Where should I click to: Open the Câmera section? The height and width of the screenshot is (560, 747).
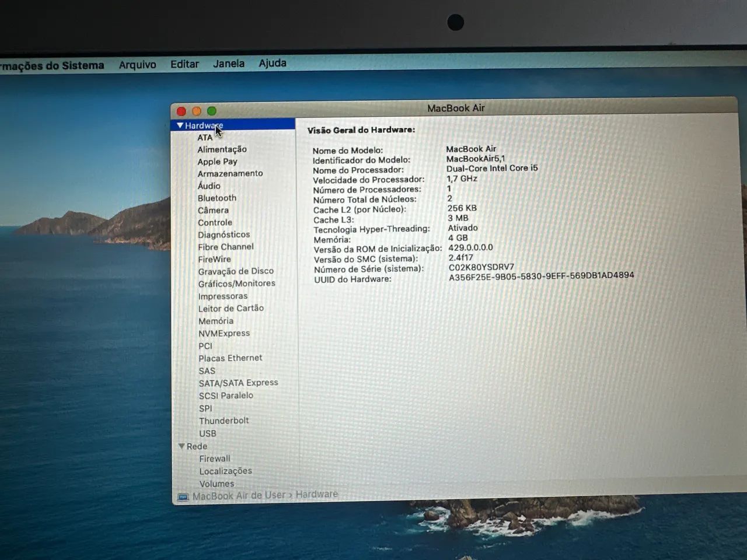point(213,210)
